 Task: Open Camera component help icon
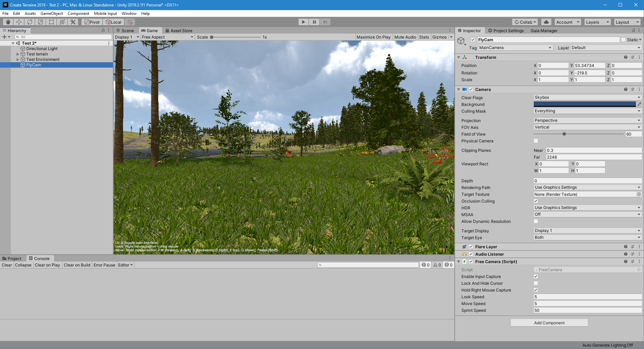(626, 89)
